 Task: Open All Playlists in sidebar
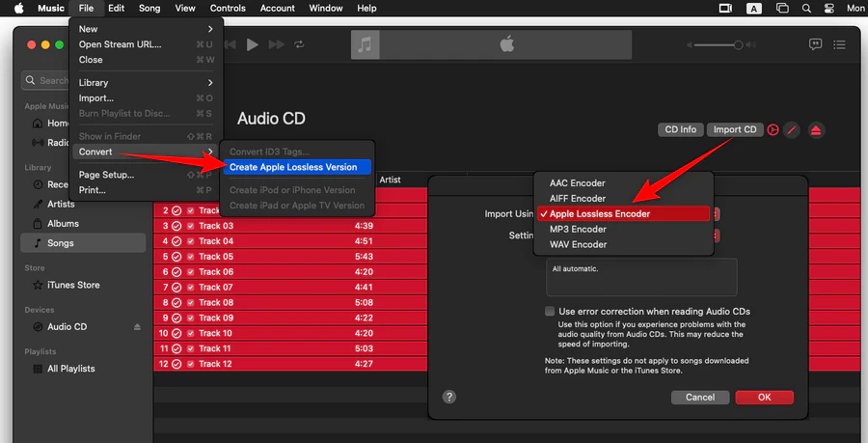(x=70, y=369)
